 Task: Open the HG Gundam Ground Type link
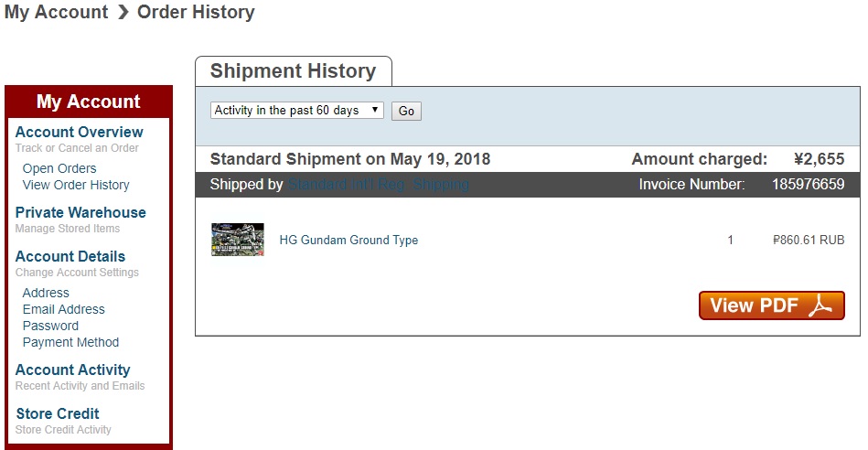click(x=348, y=241)
